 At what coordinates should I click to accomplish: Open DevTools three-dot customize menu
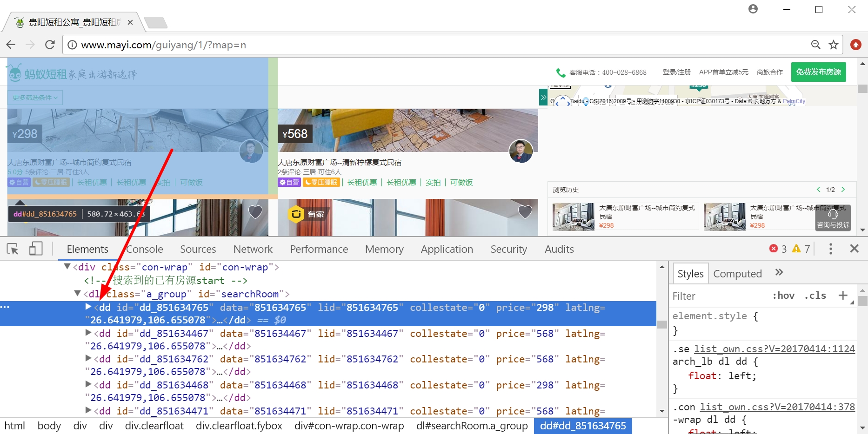830,249
